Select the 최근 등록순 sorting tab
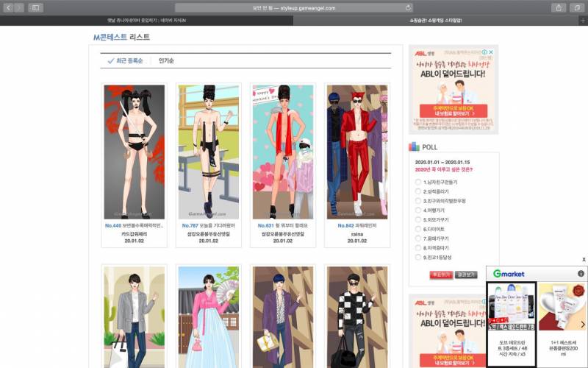 [x=126, y=61]
